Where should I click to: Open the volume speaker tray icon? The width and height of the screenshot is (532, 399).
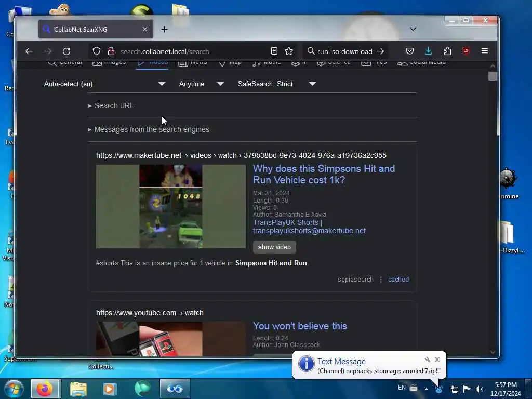pyautogui.click(x=480, y=389)
